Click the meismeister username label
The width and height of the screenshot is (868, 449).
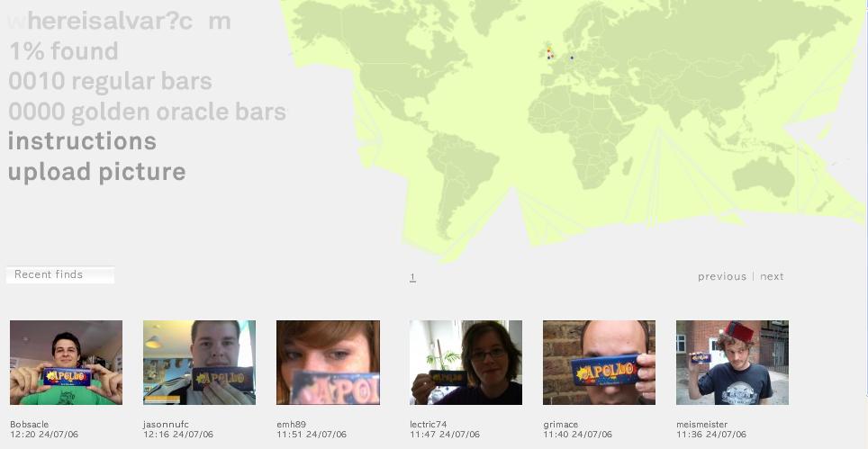click(x=702, y=425)
